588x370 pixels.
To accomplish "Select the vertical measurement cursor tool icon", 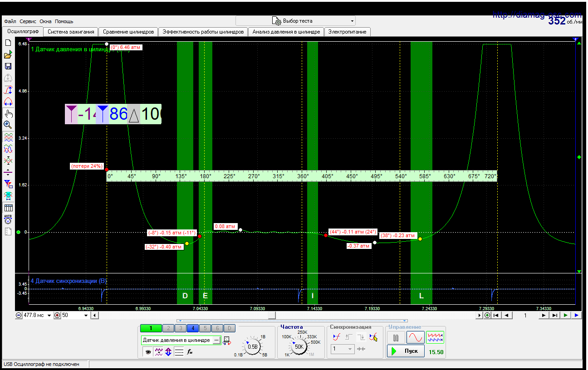I will (8, 90).
